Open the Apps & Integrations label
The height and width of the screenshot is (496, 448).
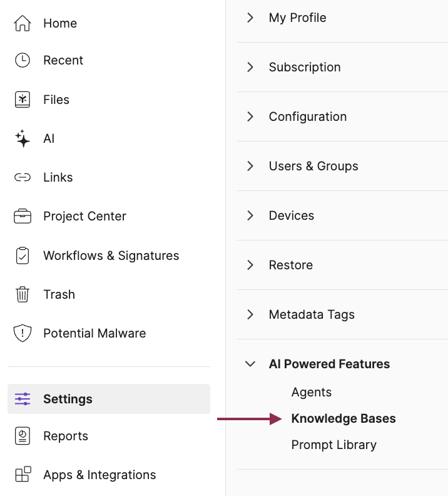99,475
